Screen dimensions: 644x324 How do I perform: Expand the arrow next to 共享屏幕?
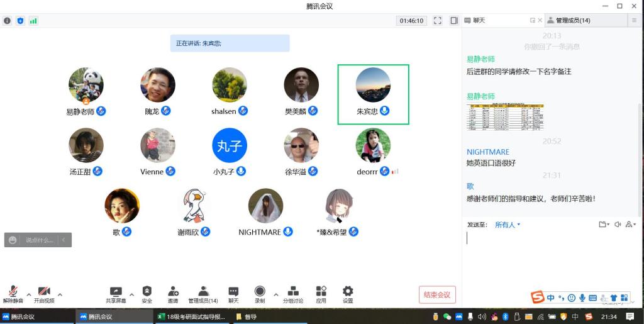[131, 294]
